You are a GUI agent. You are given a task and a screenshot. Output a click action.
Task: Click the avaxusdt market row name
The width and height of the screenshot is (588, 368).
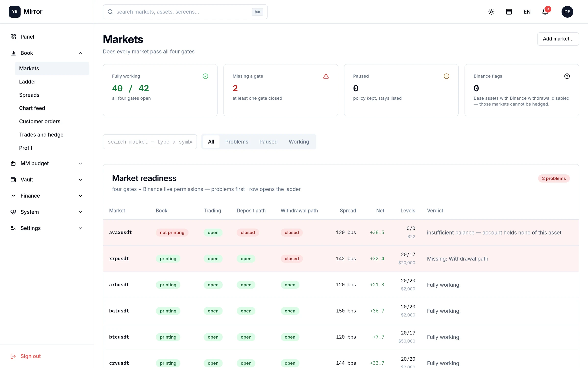(121, 233)
